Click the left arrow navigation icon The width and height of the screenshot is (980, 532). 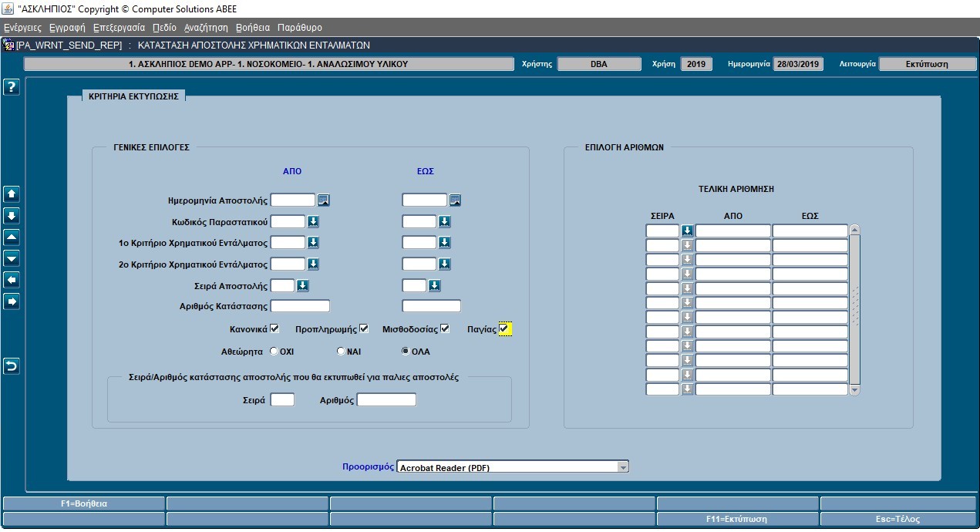tap(12, 281)
